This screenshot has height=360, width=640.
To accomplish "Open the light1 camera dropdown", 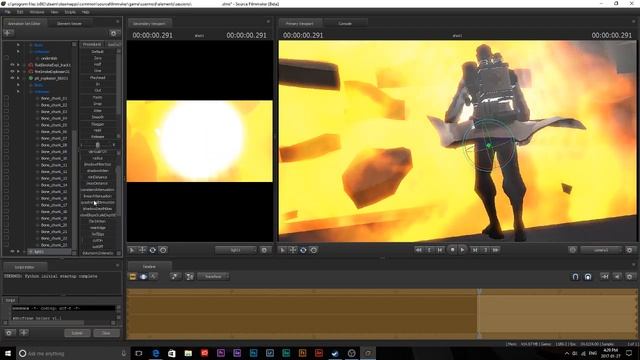I will pos(236,250).
